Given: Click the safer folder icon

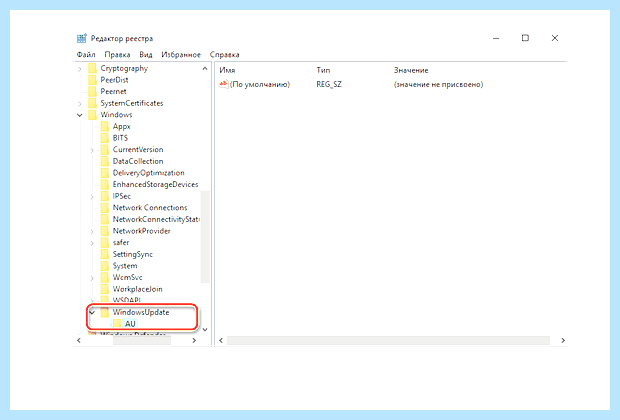Looking at the screenshot, I should coord(105,242).
